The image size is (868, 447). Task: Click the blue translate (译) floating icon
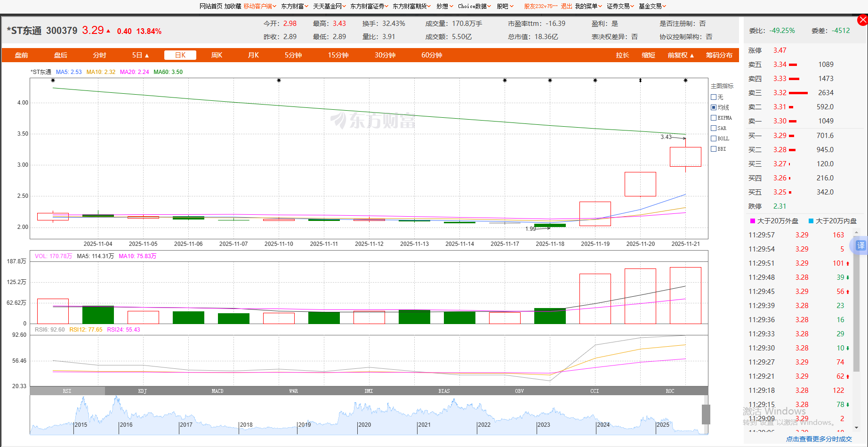coord(860,245)
